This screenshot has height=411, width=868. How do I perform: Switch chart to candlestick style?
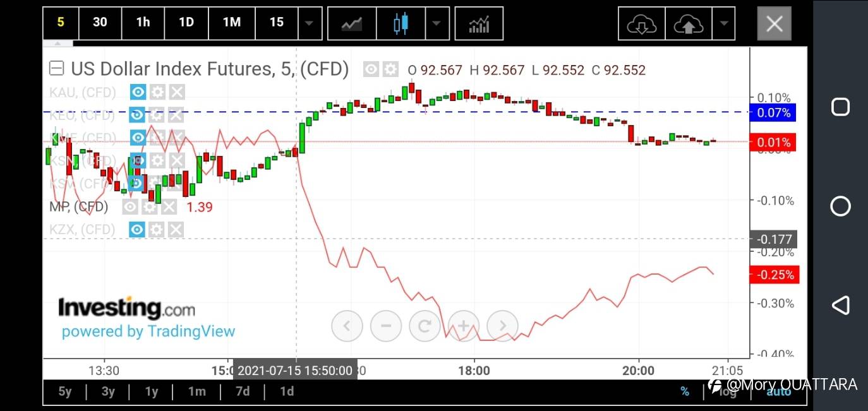399,23
